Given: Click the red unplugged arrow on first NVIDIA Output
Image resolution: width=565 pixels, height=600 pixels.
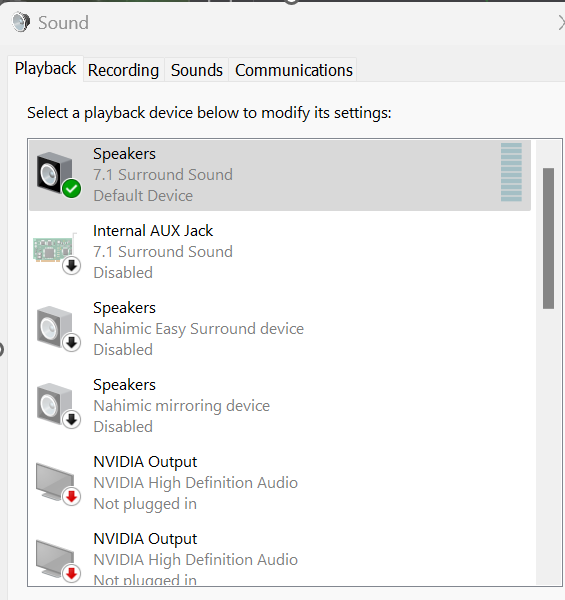Looking at the screenshot, I should click(x=72, y=497).
